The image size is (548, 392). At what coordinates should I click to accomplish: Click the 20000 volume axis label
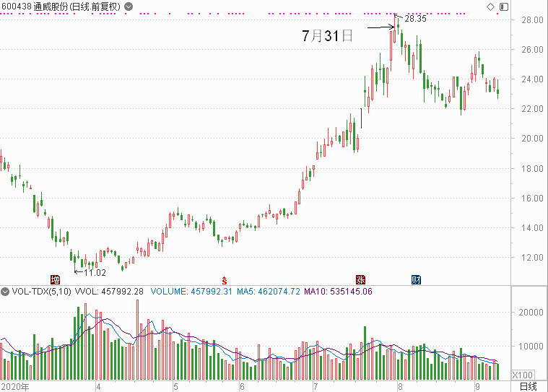(531, 313)
